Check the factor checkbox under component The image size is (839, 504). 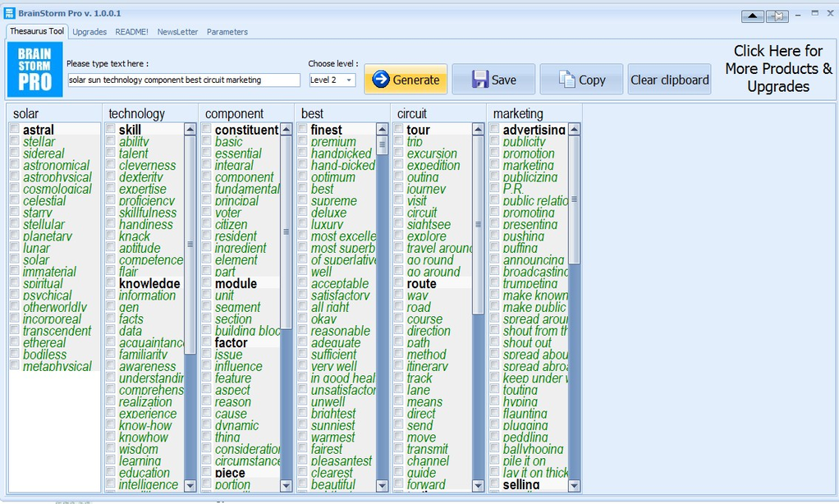pyautogui.click(x=207, y=342)
